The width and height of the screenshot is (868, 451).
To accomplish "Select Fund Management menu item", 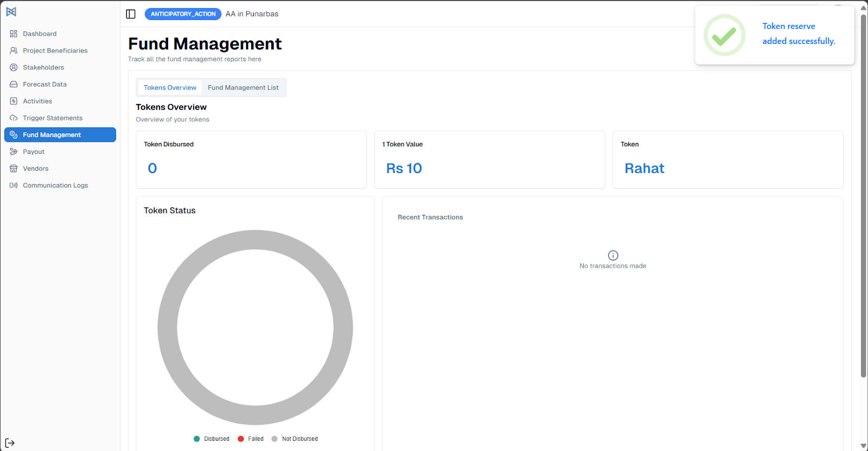I will 60,134.
